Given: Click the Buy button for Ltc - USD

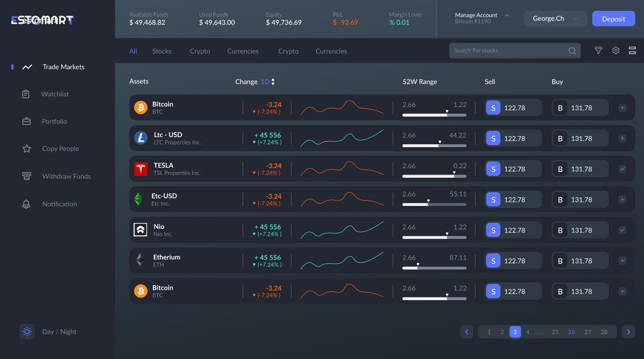Looking at the screenshot, I should tap(580, 138).
